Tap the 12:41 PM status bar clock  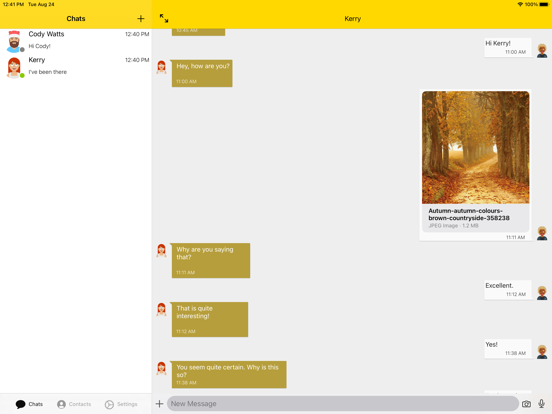[x=13, y=4]
